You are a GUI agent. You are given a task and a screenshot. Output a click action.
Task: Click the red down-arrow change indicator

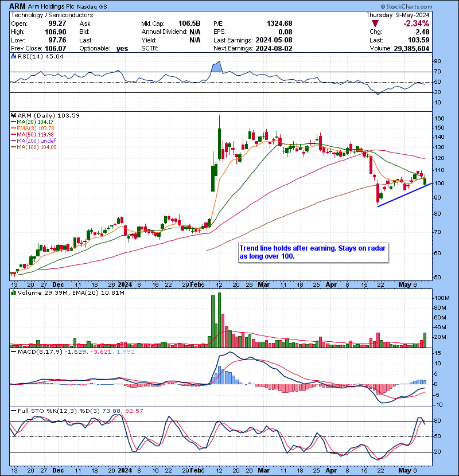375,24
